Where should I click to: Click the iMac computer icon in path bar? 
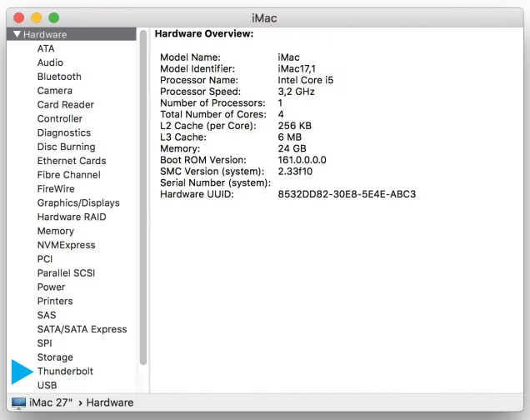[x=17, y=402]
